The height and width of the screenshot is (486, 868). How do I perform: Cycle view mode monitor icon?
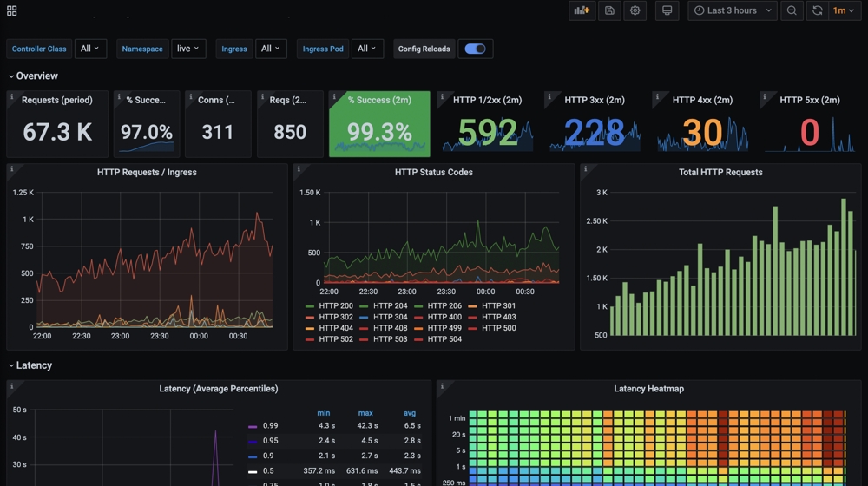(x=667, y=10)
